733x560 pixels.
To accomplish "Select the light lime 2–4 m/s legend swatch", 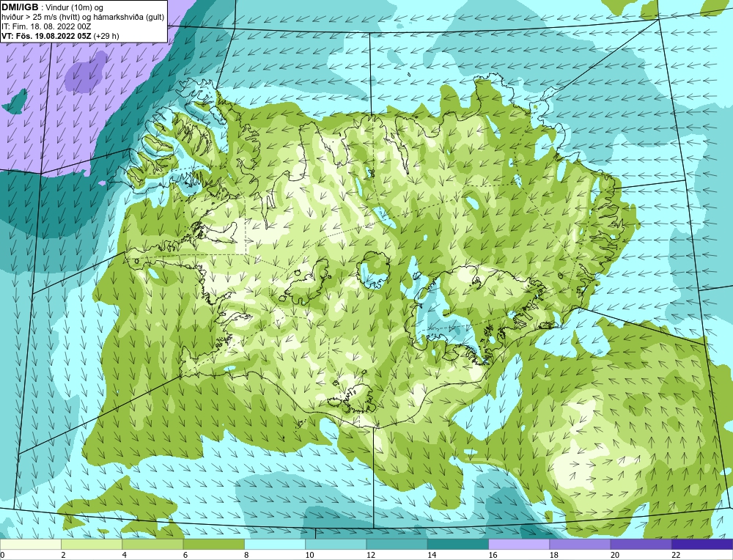I will click(92, 544).
